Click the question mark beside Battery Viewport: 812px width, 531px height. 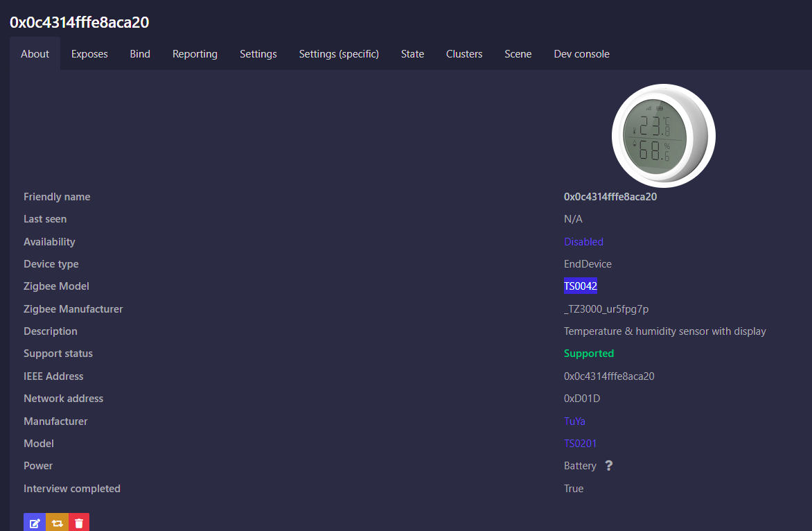(x=609, y=465)
